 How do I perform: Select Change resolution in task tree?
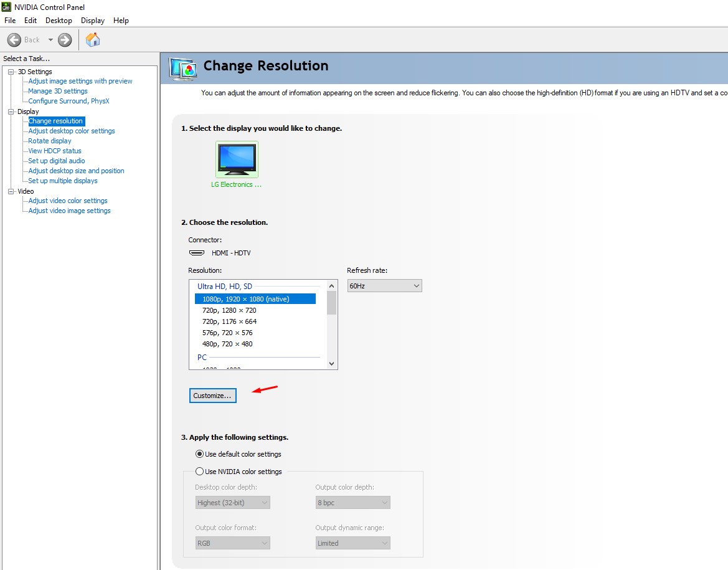pos(56,121)
